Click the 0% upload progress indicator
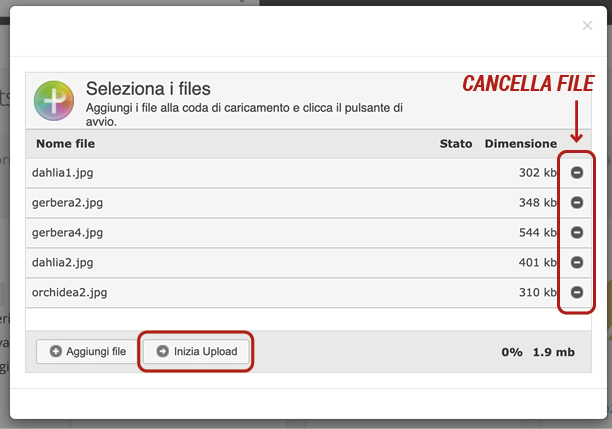Image resolution: width=612 pixels, height=429 pixels. 512,352
